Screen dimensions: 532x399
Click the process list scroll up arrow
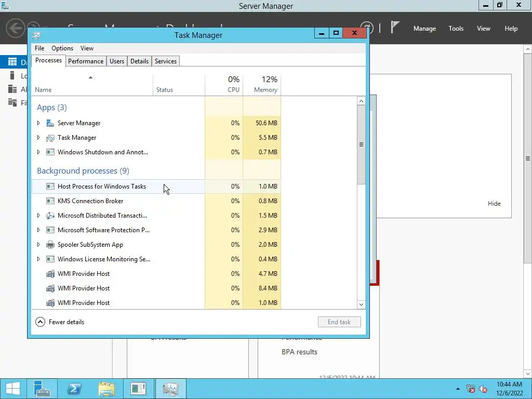tap(361, 101)
